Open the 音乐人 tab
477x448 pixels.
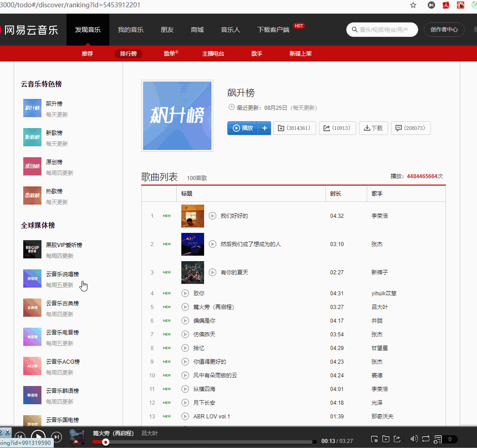coord(230,30)
